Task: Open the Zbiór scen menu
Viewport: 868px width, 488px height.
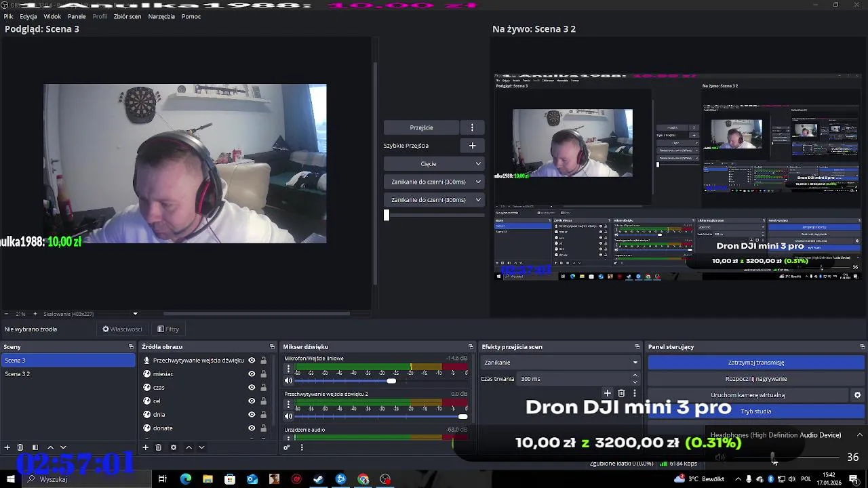Action: point(127,16)
